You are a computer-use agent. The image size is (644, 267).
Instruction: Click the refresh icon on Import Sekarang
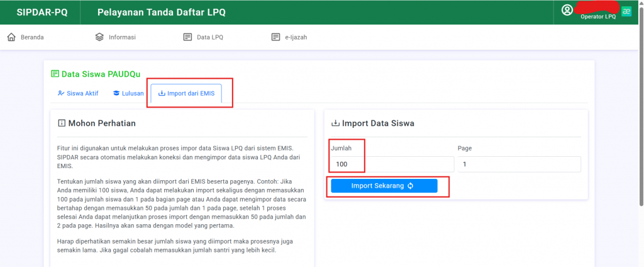click(x=410, y=186)
